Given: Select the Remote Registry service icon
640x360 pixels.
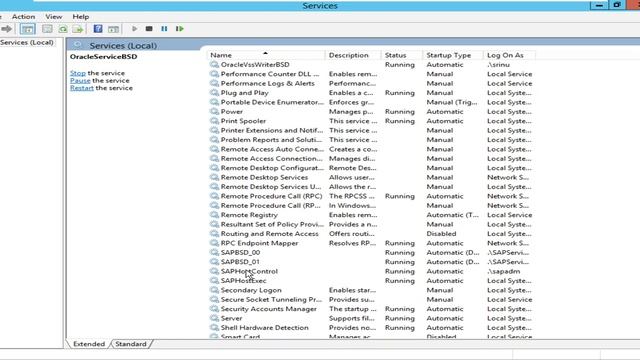Looking at the screenshot, I should click(x=214, y=215).
